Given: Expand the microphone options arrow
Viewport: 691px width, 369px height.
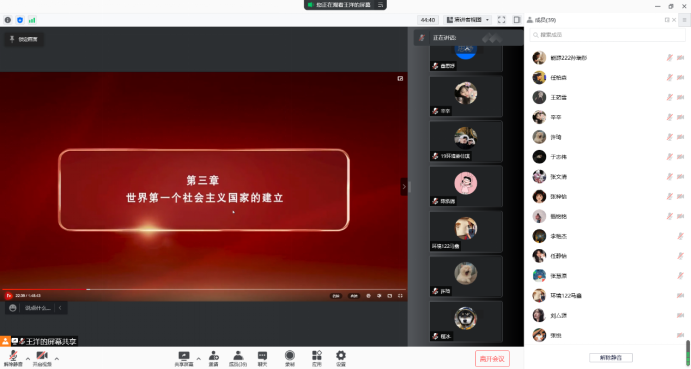Looking at the screenshot, I should [28, 359].
